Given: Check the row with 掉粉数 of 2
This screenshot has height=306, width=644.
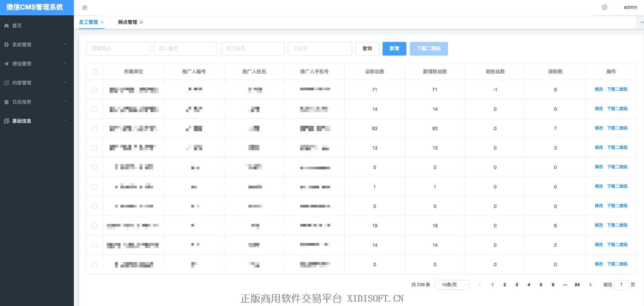Looking at the screenshot, I should (x=94, y=245).
